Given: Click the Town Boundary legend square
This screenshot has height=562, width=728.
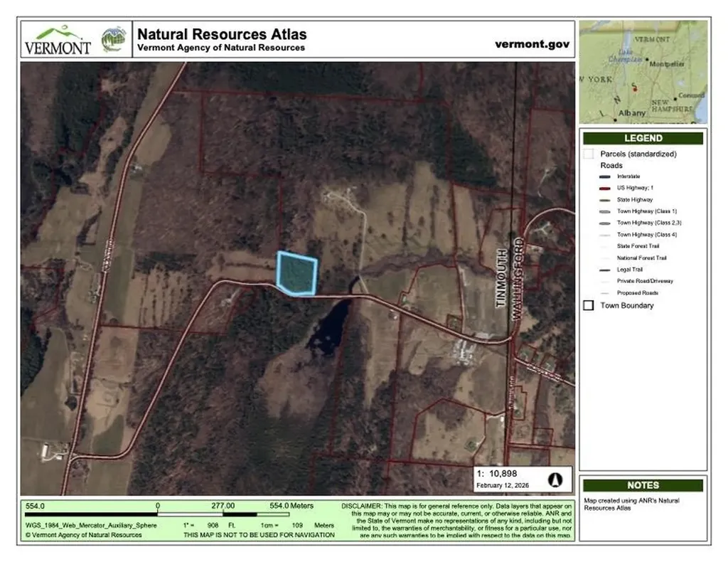Looking at the screenshot, I should (589, 305).
